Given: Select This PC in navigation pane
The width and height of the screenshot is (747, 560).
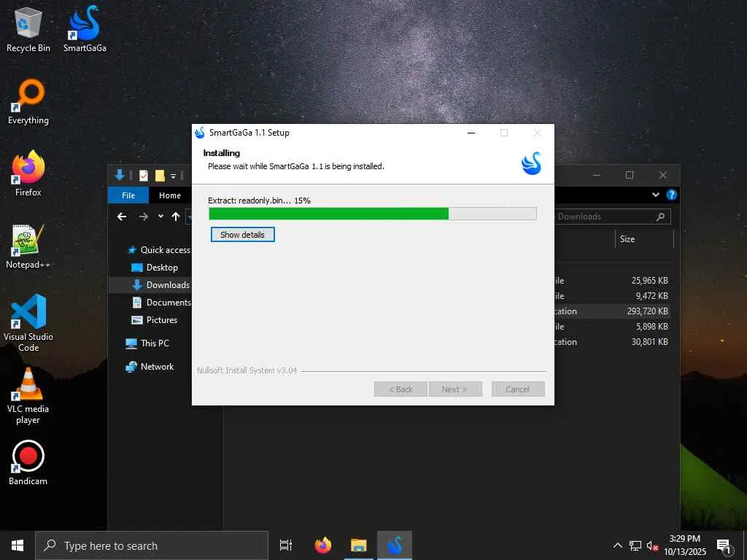Looking at the screenshot, I should pyautogui.click(x=147, y=343).
